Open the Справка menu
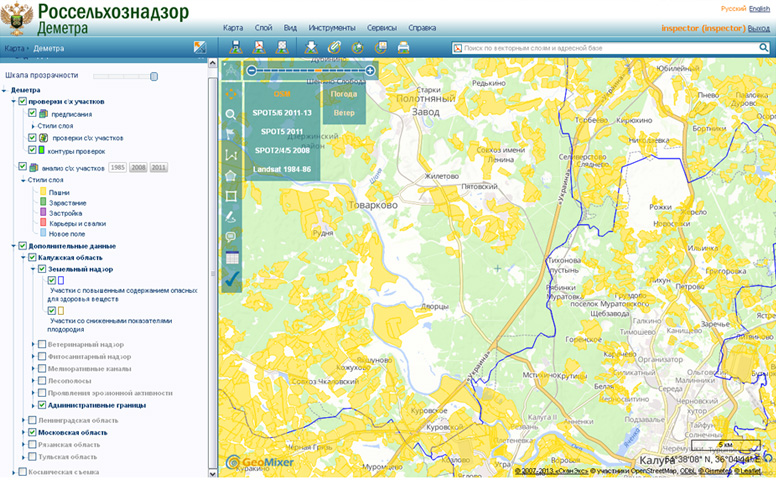Screen dimensions: 776x480 (x=422, y=28)
